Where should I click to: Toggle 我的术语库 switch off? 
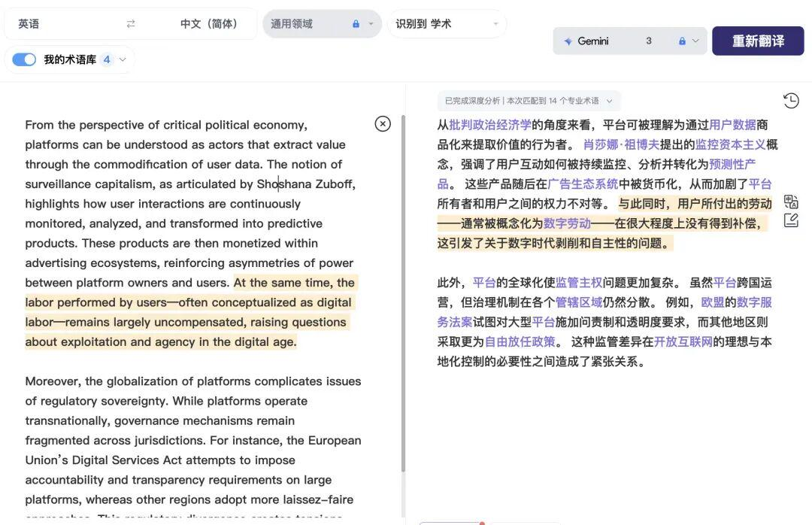24,59
